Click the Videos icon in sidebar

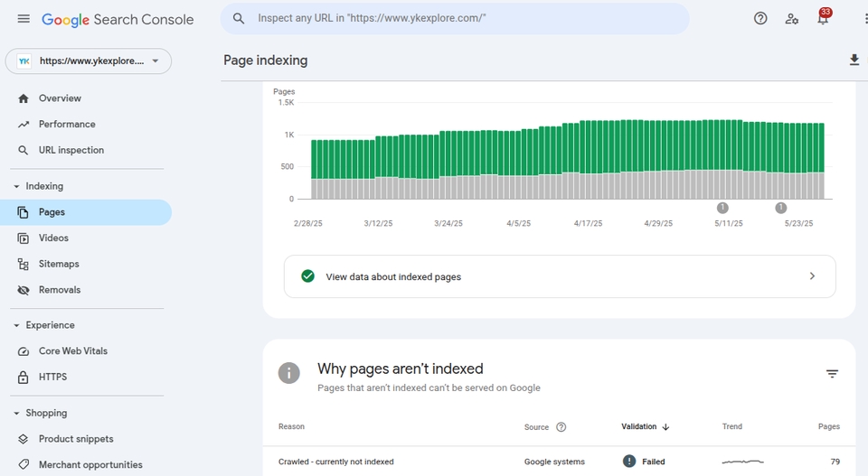pos(24,238)
